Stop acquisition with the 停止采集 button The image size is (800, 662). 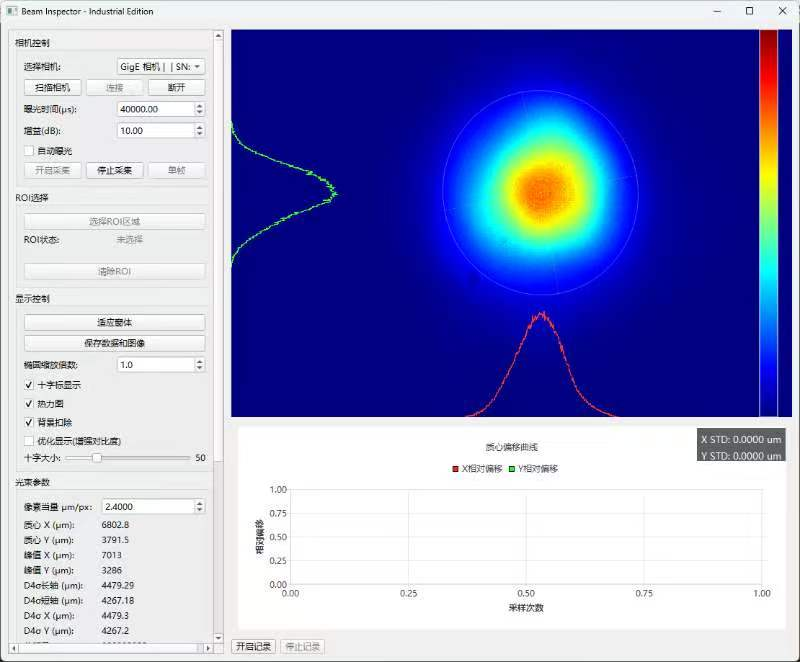point(115,170)
